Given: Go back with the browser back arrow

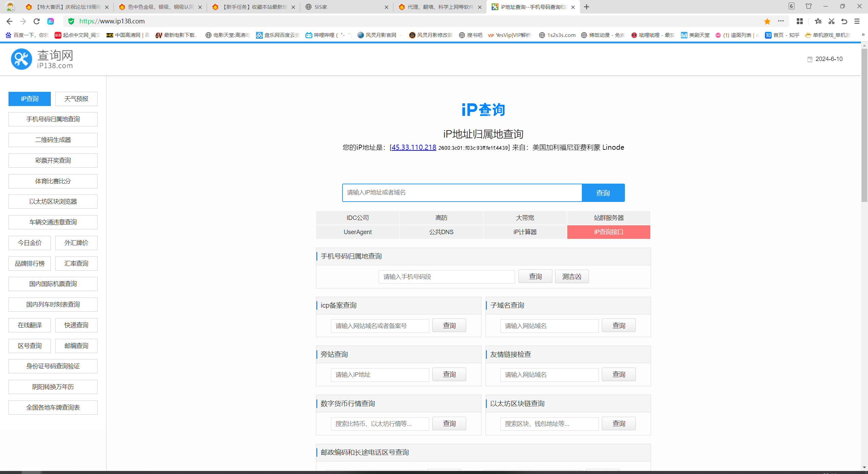Looking at the screenshot, I should click(x=9, y=21).
